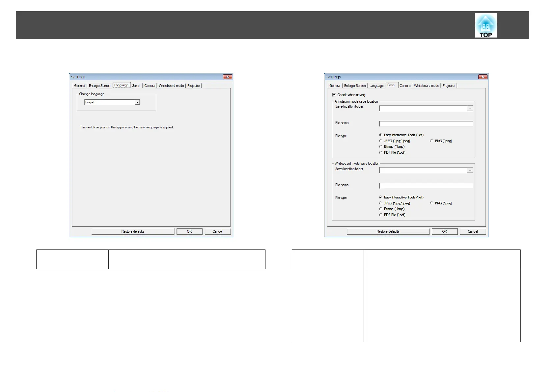
Task: Click Annotation mode File name field
Action: [x=426, y=124]
